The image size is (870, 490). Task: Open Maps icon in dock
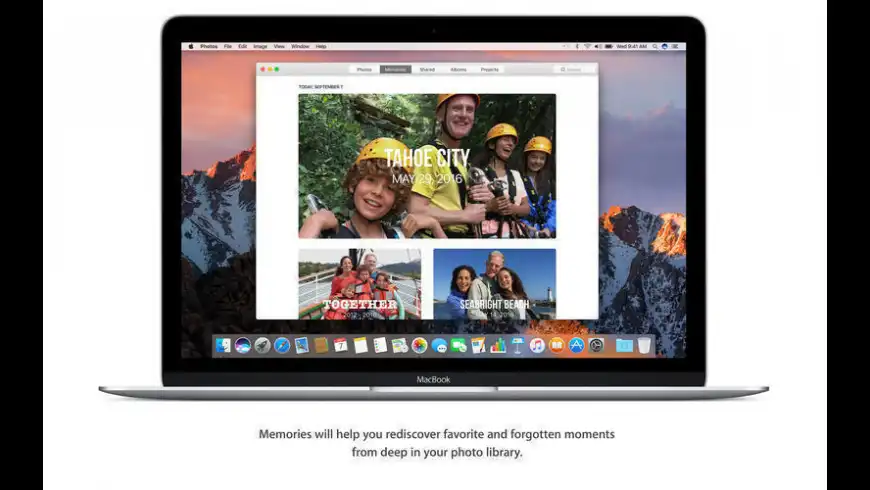(399, 345)
